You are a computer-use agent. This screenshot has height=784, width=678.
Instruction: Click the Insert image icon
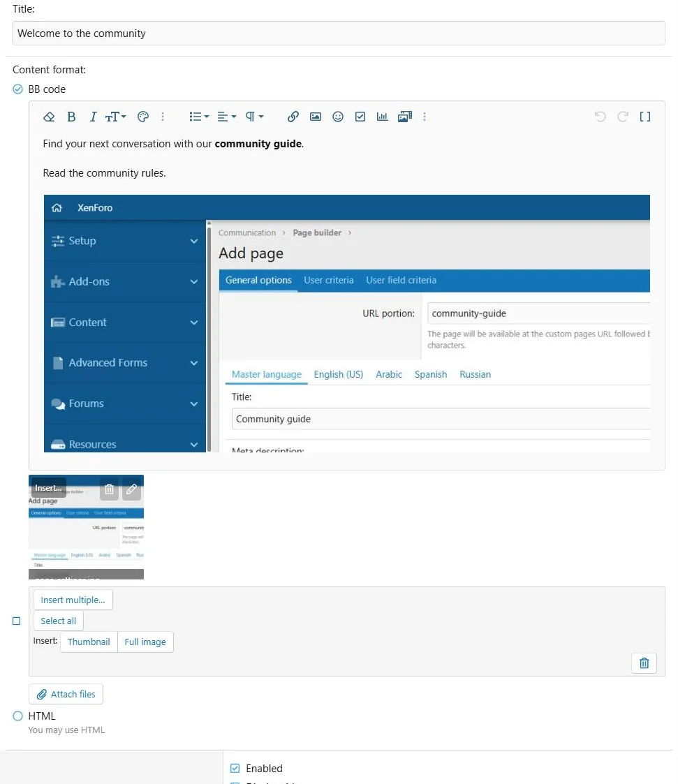click(x=316, y=117)
